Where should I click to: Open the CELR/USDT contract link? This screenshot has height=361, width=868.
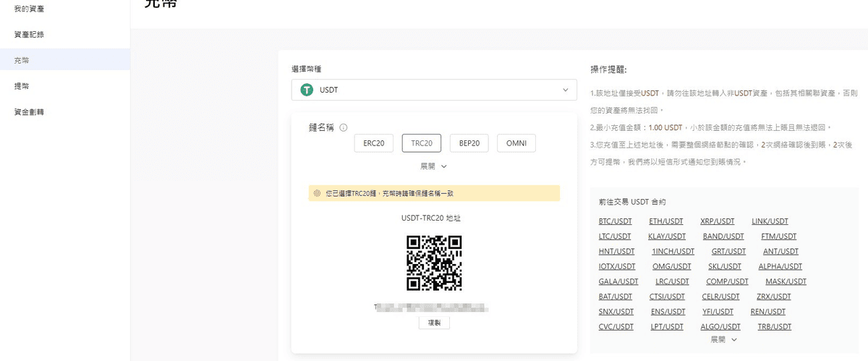click(x=720, y=297)
